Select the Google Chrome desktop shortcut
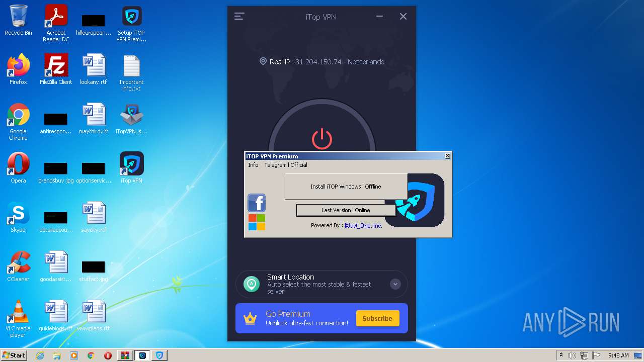This screenshot has height=362, width=644. [18, 122]
